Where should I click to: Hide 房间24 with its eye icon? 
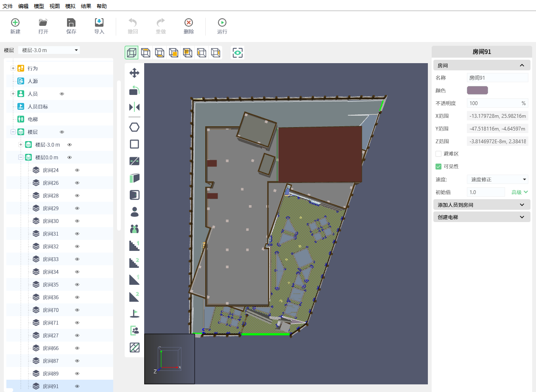tap(77, 170)
